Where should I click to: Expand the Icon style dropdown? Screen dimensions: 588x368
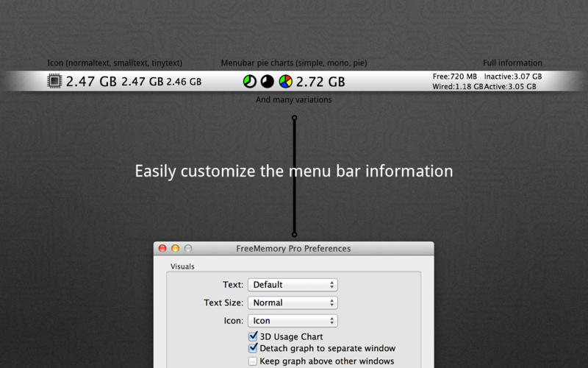[x=293, y=321]
